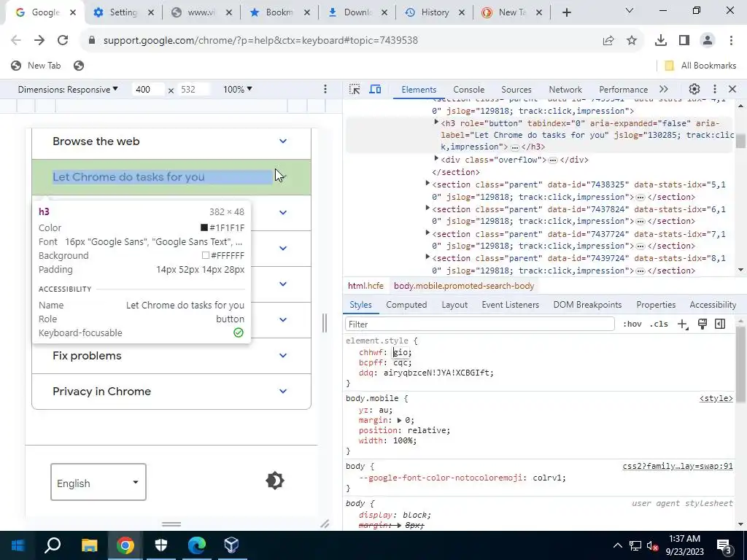Viewport: 747px width, 560px height.
Task: Open the Chrome three-dot menu
Action: pos(731,41)
